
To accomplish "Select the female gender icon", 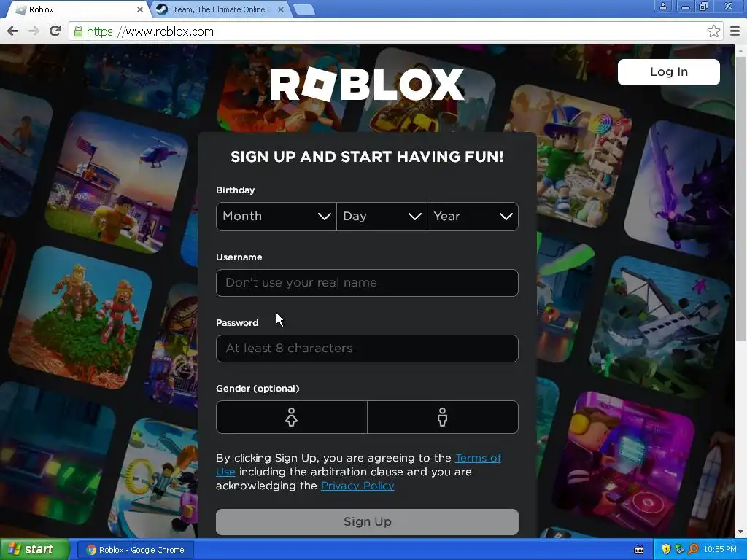I will (292, 417).
